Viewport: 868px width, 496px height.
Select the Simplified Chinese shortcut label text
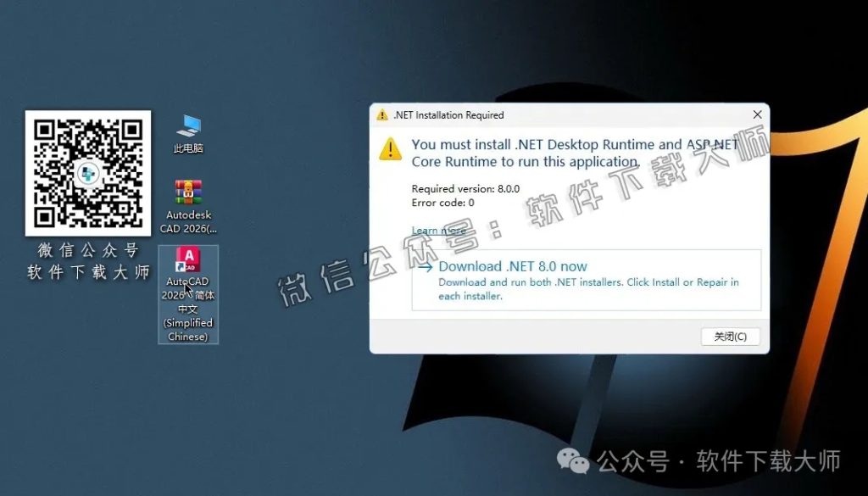pyautogui.click(x=187, y=329)
